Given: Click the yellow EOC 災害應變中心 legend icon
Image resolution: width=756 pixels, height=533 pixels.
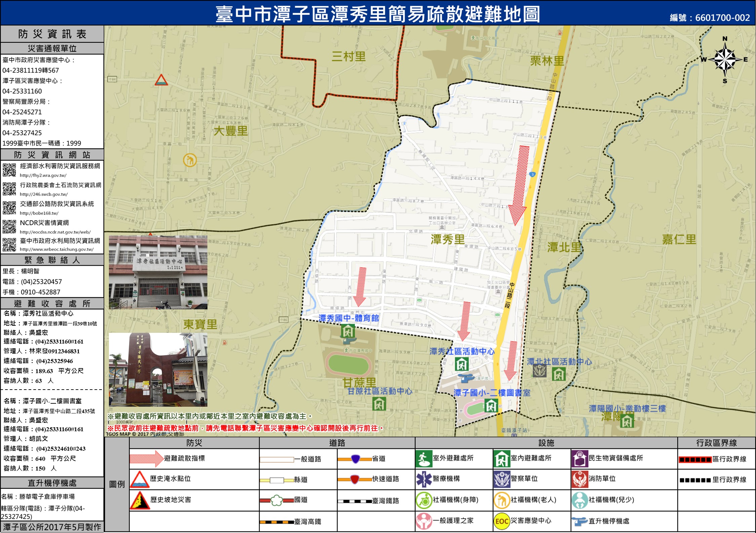Looking at the screenshot, I should coord(502,521).
